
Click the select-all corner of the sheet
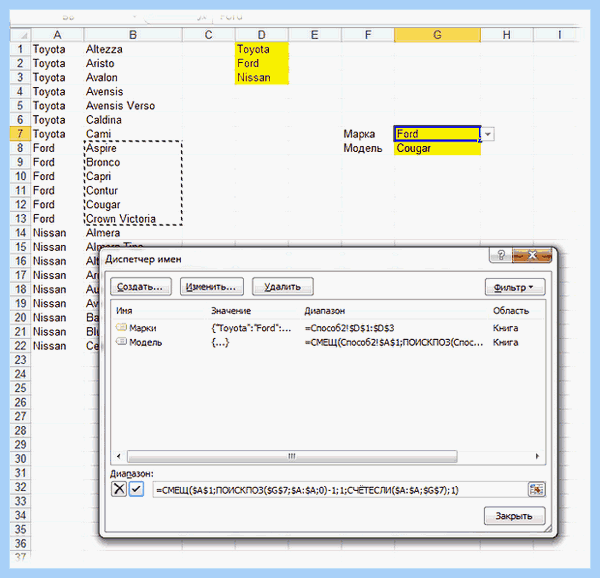click(21, 35)
